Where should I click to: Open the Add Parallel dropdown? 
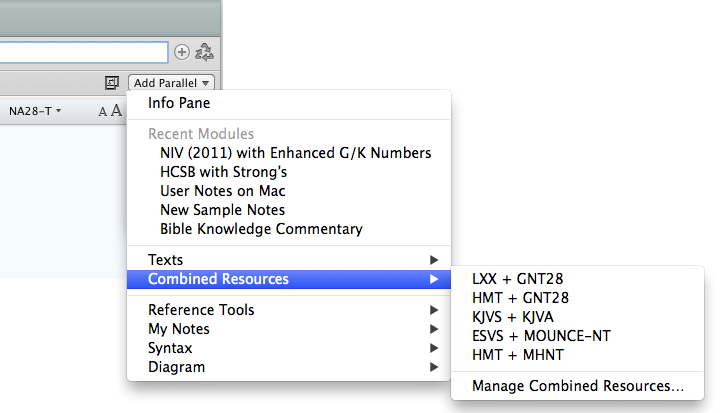(172, 83)
